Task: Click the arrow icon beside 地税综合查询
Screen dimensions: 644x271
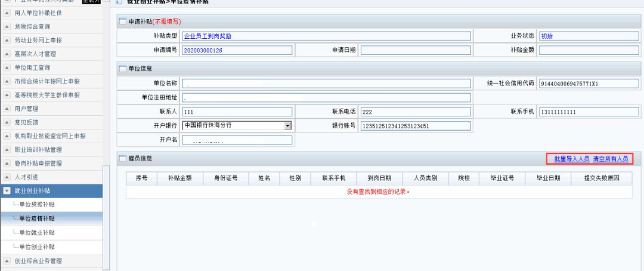Action: [x=7, y=26]
